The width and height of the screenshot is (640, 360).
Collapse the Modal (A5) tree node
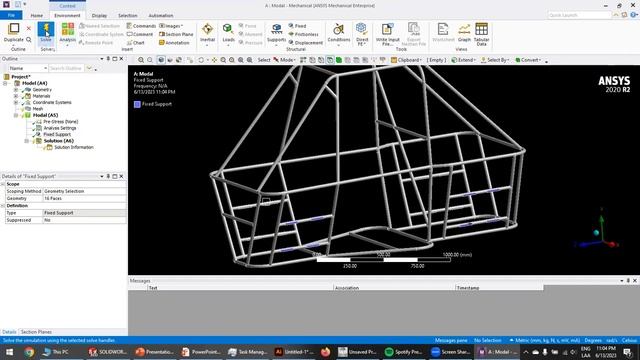click(16, 115)
